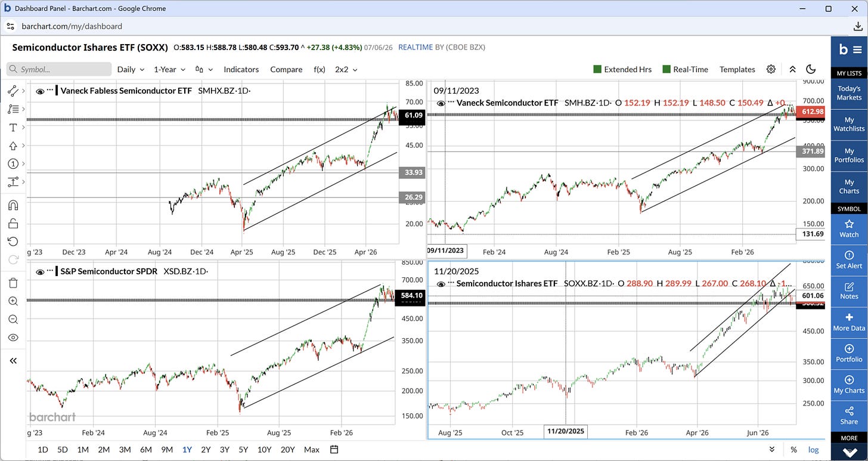Toggle log scale button

813,450
